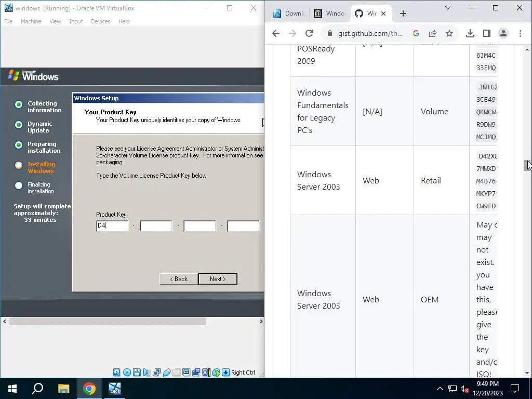This screenshot has width=532, height=399.
Task: Click the 'Volume' cell in the table
Action: click(442, 111)
